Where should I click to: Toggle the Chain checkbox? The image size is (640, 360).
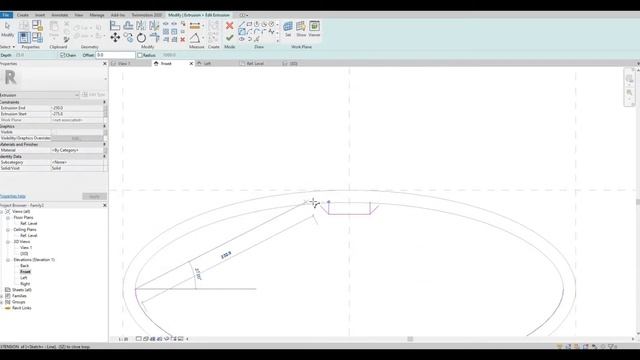(x=62, y=55)
